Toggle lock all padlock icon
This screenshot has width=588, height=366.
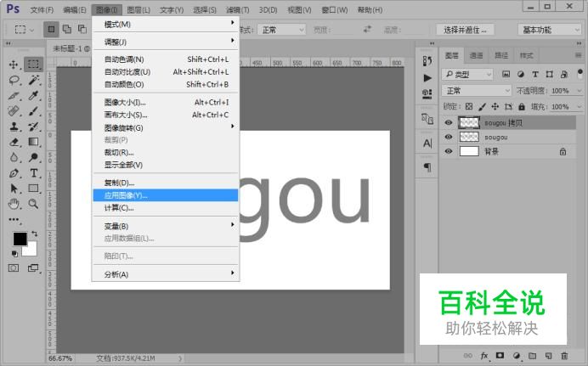click(x=522, y=107)
